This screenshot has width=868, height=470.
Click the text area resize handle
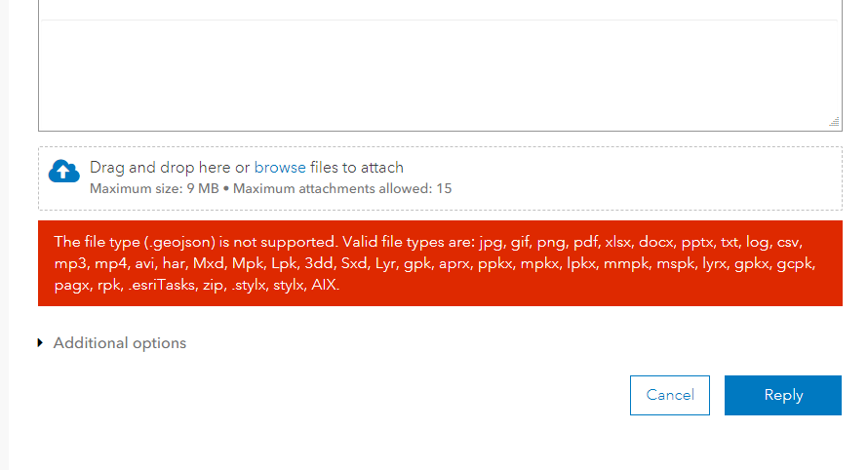pos(834,122)
